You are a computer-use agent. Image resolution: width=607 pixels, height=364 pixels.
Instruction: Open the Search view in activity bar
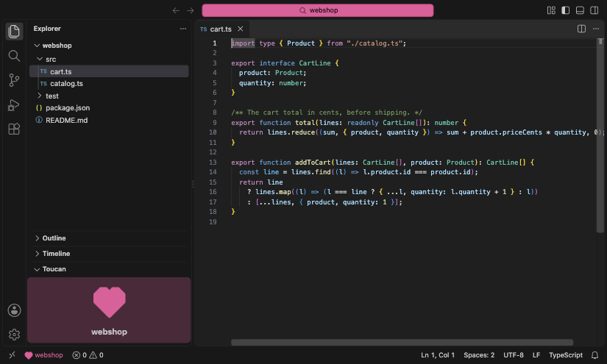14,56
